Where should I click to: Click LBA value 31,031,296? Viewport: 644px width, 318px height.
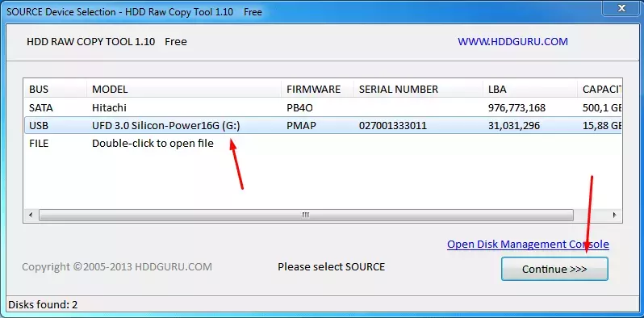514,125
